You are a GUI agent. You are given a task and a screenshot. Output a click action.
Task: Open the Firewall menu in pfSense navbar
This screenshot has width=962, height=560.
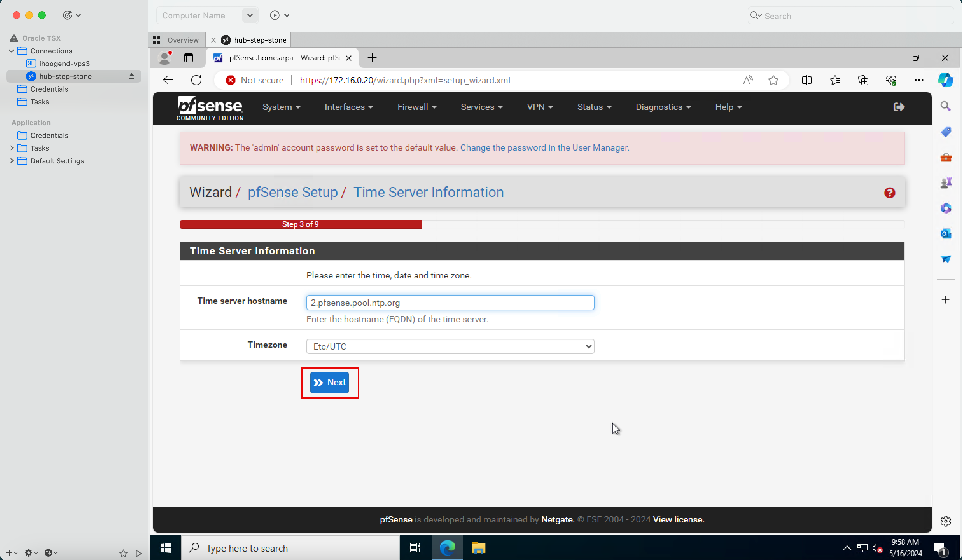point(416,107)
